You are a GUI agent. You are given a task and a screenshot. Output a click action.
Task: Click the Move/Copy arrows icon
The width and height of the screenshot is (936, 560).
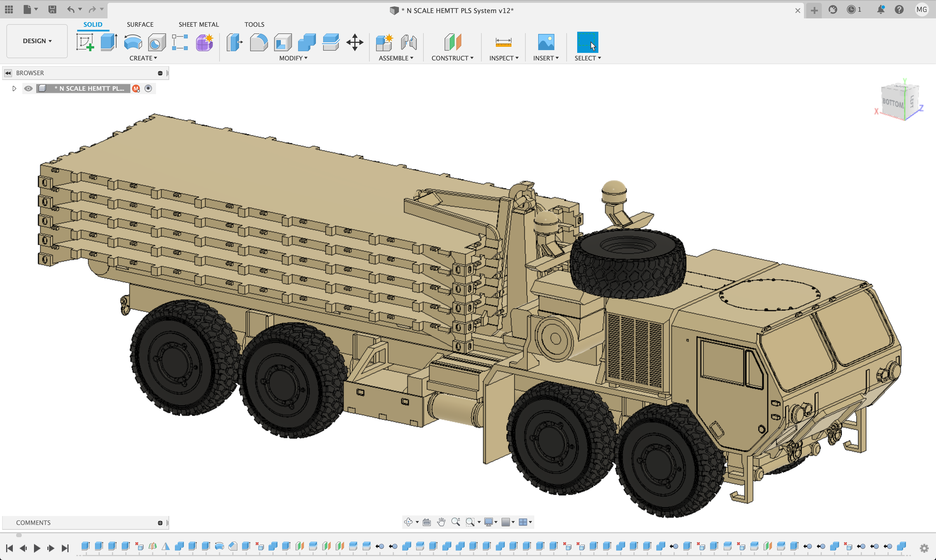(x=355, y=42)
